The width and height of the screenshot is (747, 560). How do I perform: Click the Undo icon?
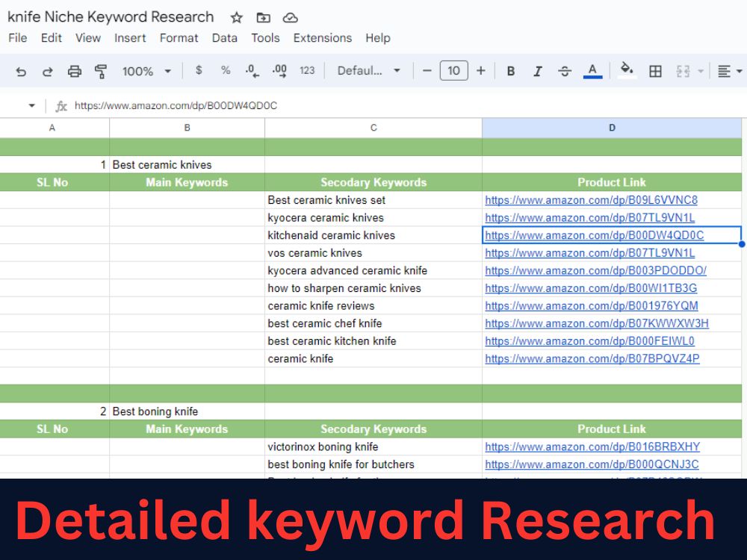21,71
